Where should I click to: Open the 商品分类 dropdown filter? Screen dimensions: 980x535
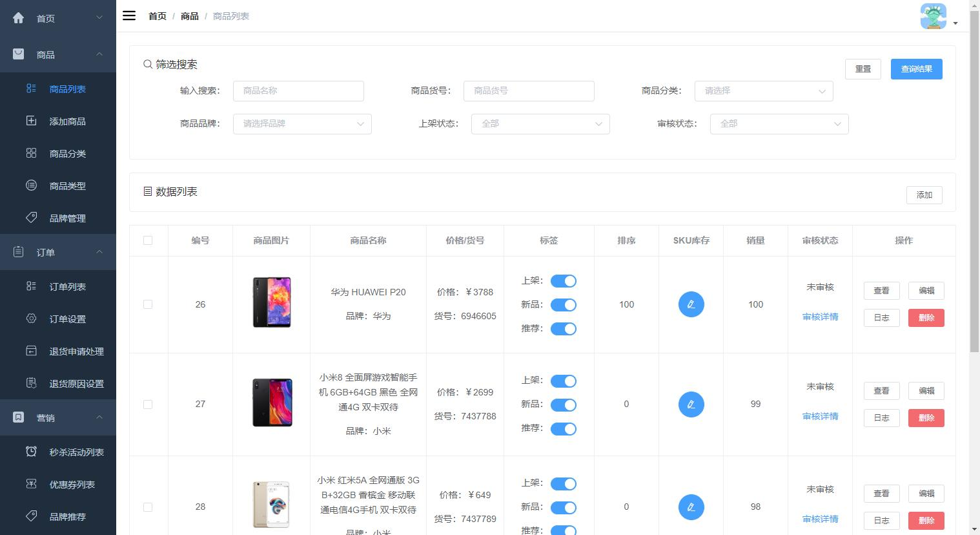764,91
